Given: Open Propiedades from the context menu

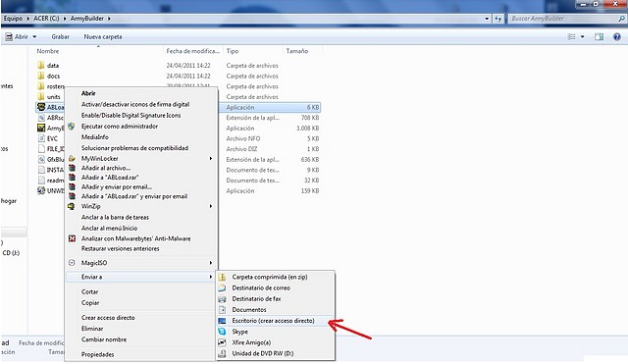Looking at the screenshot, I should (x=98, y=354).
